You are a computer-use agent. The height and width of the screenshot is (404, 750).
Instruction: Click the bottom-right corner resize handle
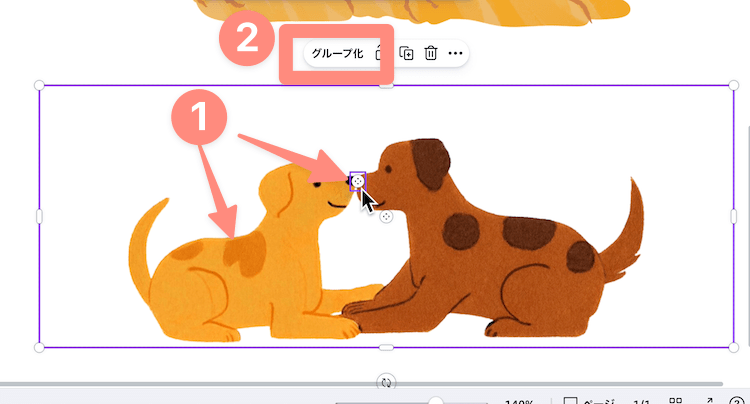point(733,348)
